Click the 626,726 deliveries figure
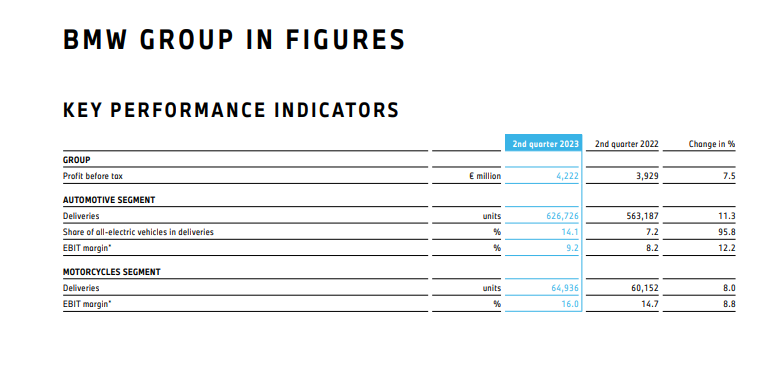This screenshot has height=389, width=769. pyautogui.click(x=563, y=216)
